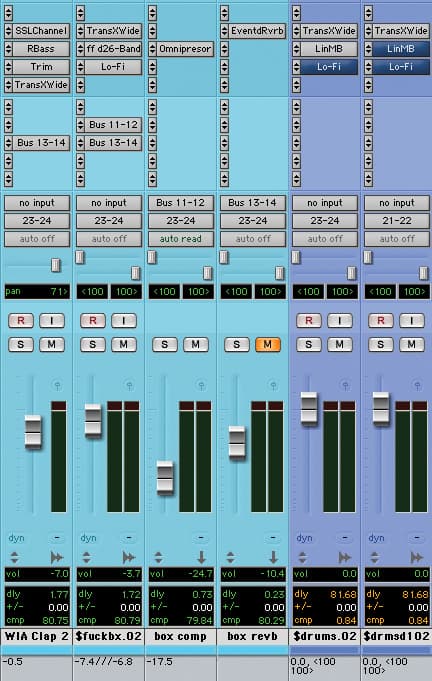
Task: Open output window icon on $drmsd102
Action: tap(417, 385)
